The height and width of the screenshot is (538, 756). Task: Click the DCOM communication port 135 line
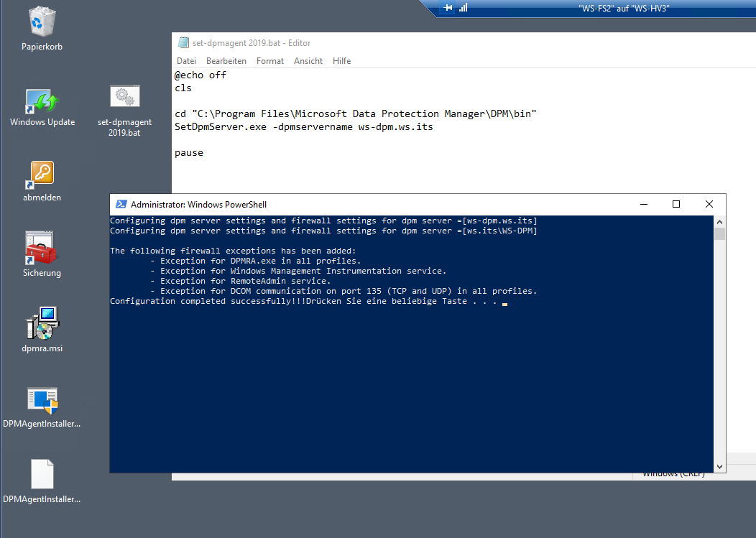click(x=344, y=291)
